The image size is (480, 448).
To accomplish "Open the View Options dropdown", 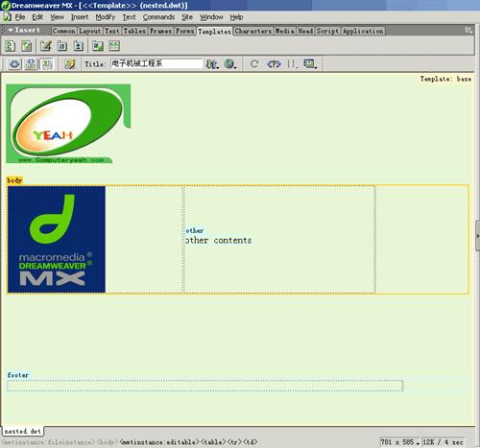I will click(x=310, y=64).
